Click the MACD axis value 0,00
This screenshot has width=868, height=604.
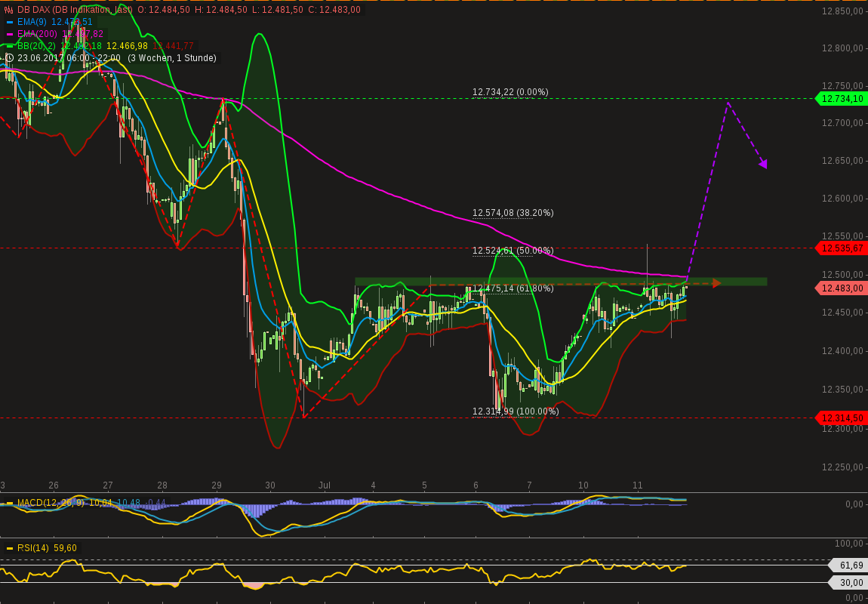click(854, 504)
